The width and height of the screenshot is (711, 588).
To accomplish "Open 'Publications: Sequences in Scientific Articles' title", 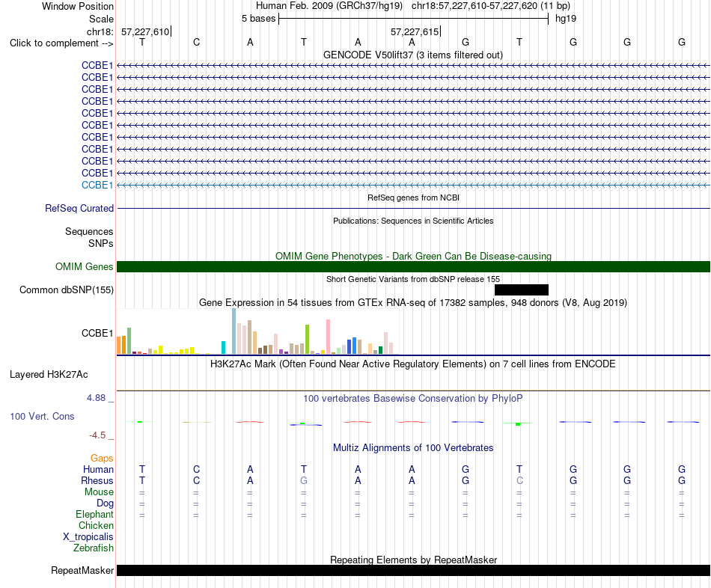I will (413, 221).
